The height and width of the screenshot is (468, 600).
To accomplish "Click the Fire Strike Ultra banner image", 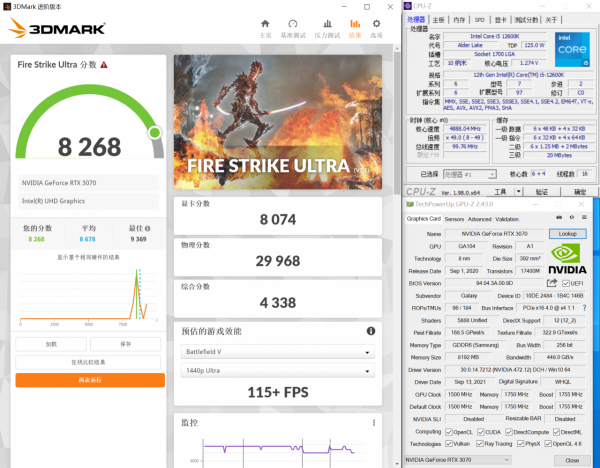I will tap(278, 122).
